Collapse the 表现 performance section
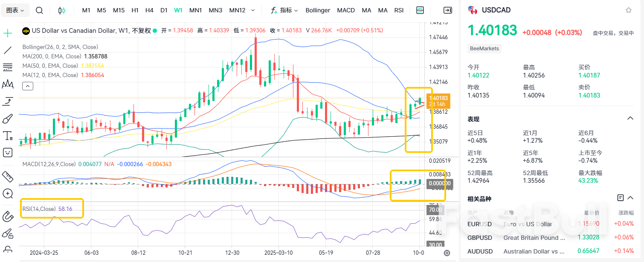The height and width of the screenshot is (262, 644). (630, 118)
